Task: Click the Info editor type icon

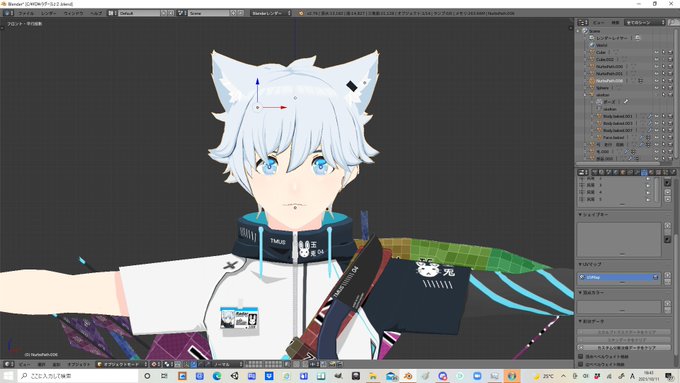Action: tap(9, 13)
